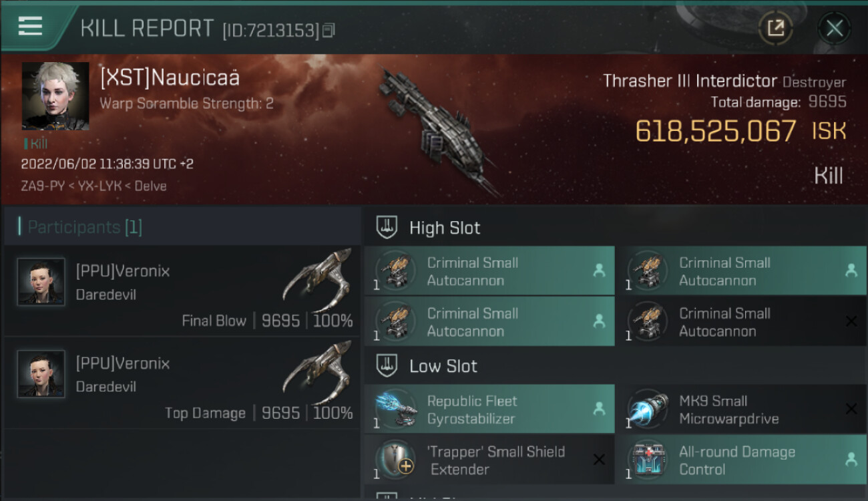The image size is (868, 501).
Task: Select the All-round Damage Control icon
Action: click(648, 460)
